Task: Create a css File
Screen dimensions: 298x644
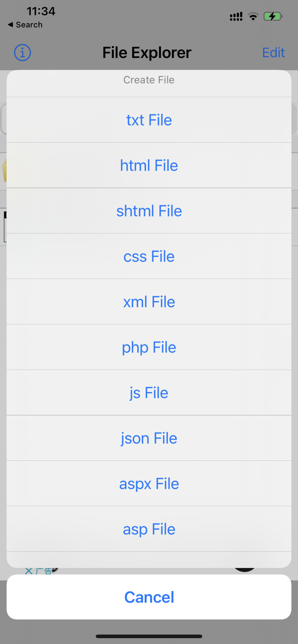Action: pos(149,256)
